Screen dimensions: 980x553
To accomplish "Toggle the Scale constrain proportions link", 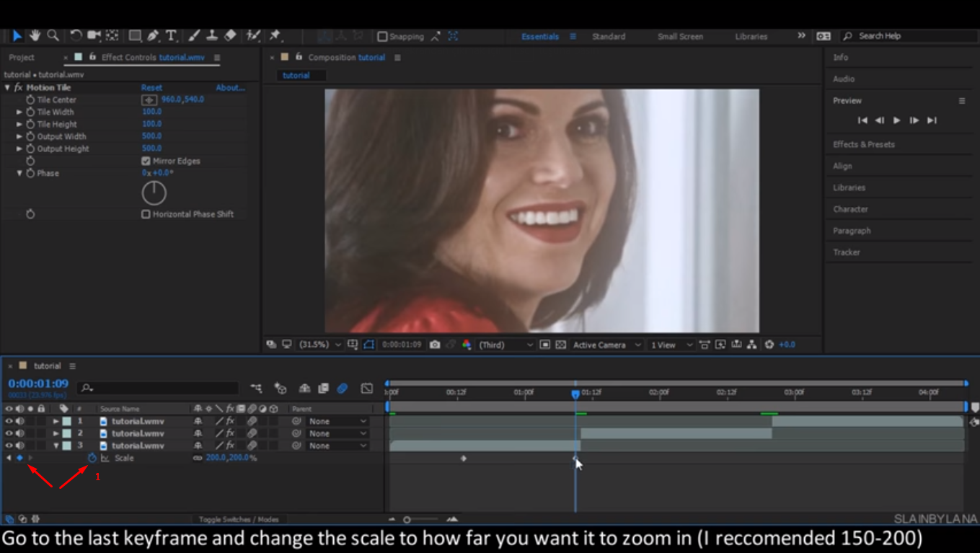I will coord(198,458).
